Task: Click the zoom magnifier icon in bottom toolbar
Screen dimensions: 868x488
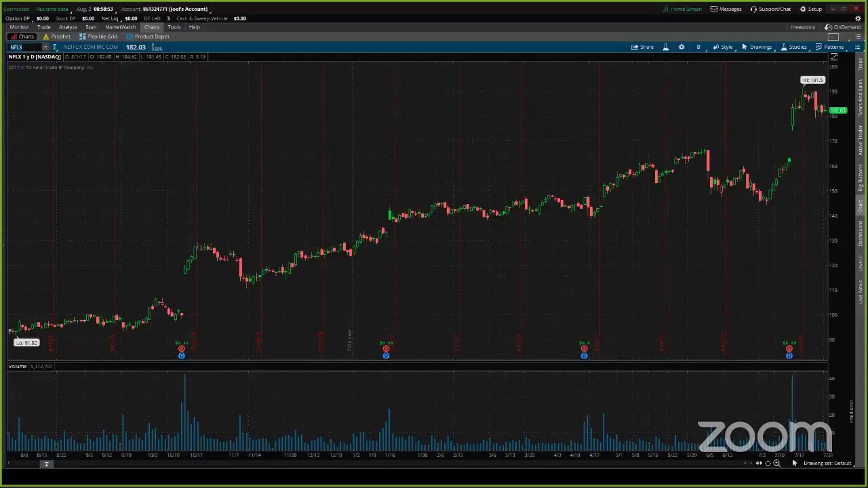Action: click(x=777, y=464)
